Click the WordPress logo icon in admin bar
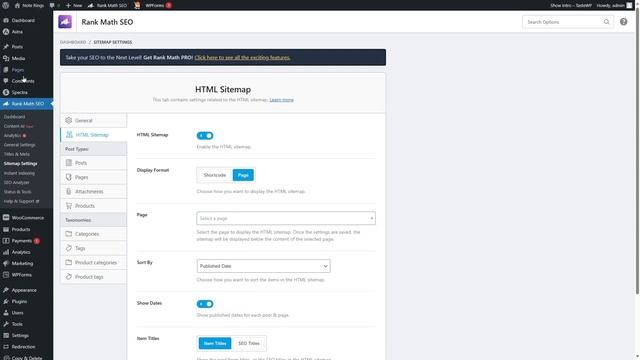This screenshot has height=360, width=640. click(x=6, y=5)
